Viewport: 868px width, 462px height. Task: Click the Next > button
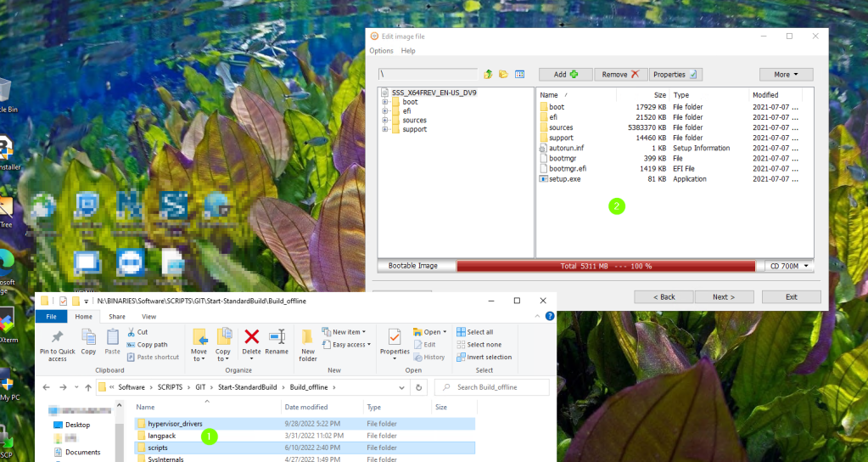(724, 296)
